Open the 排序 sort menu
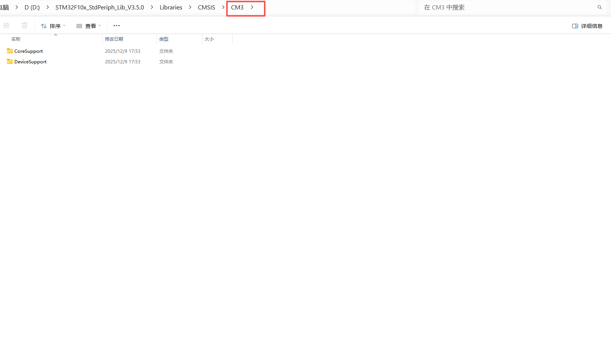The image size is (611, 364). (53, 26)
